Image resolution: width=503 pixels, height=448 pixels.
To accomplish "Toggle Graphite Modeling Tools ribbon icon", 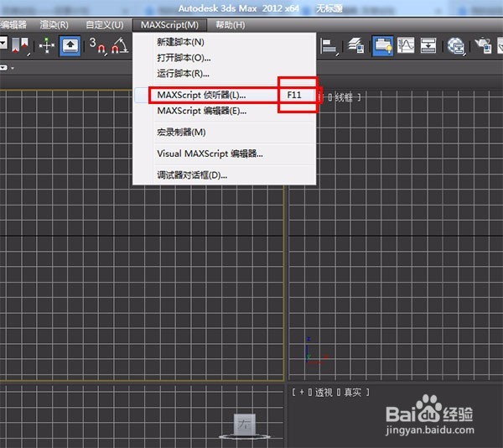I will click(383, 46).
